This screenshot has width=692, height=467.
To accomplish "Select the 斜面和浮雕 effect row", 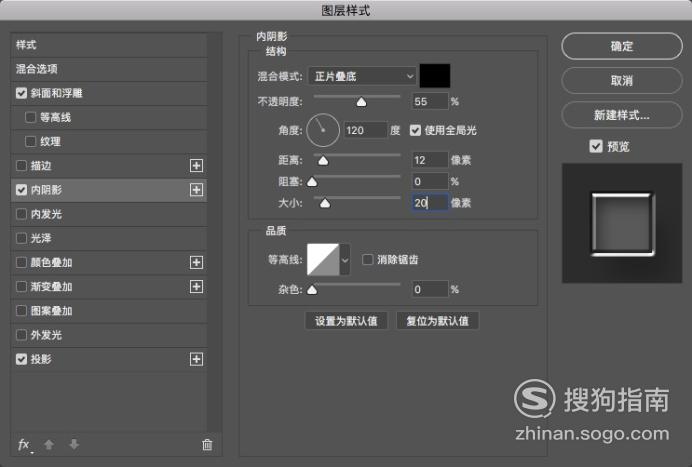I will click(109, 93).
